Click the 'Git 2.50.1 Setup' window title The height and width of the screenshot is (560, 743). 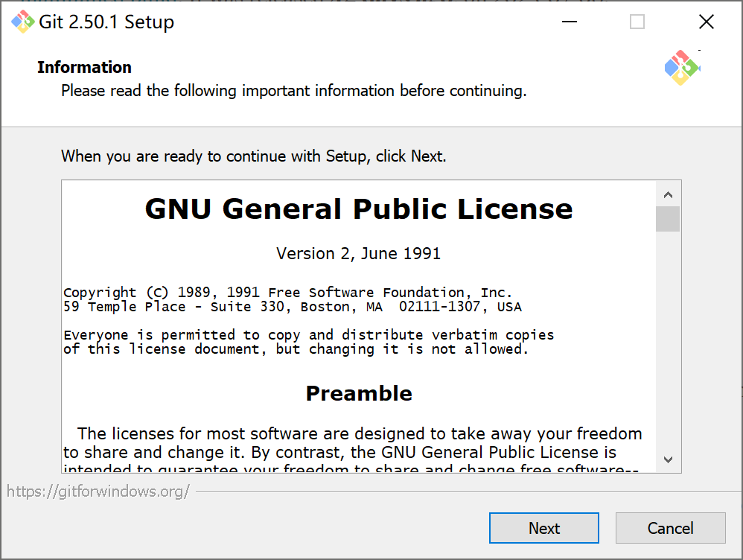pos(106,22)
